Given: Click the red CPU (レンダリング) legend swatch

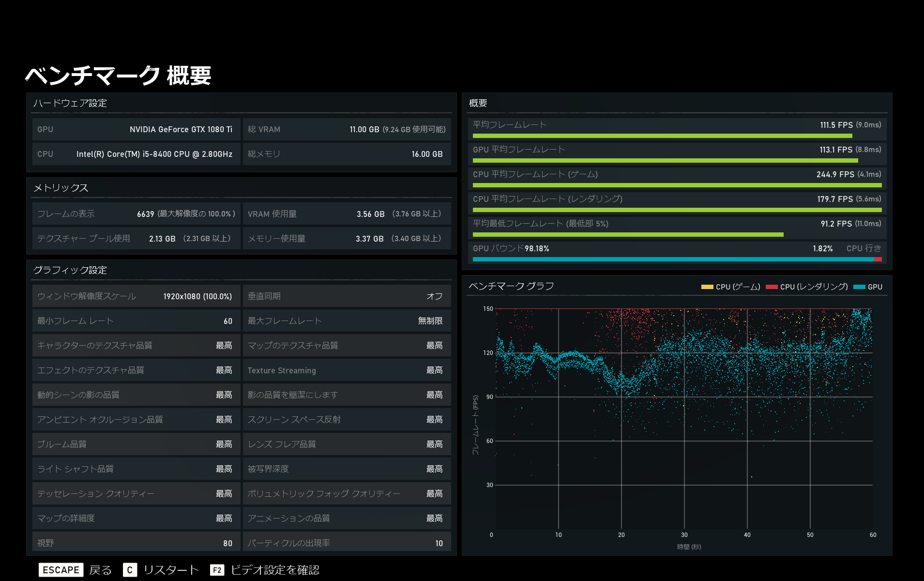Looking at the screenshot, I should coord(772,287).
